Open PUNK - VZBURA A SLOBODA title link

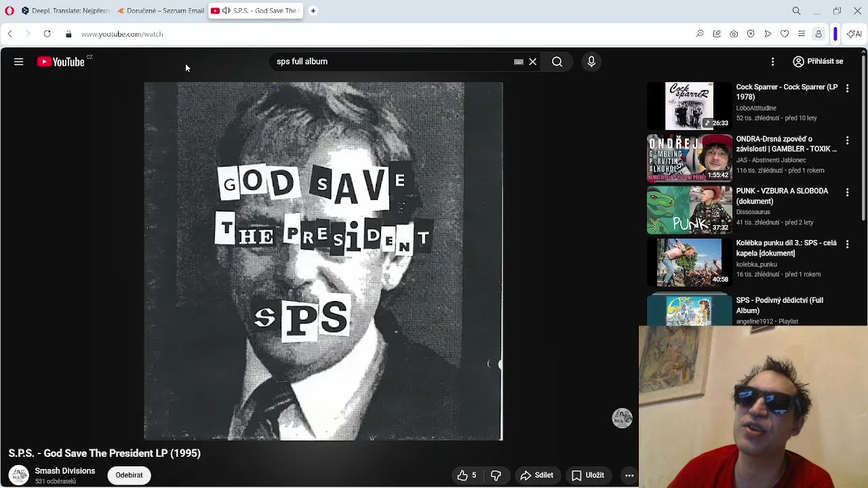[x=782, y=196]
